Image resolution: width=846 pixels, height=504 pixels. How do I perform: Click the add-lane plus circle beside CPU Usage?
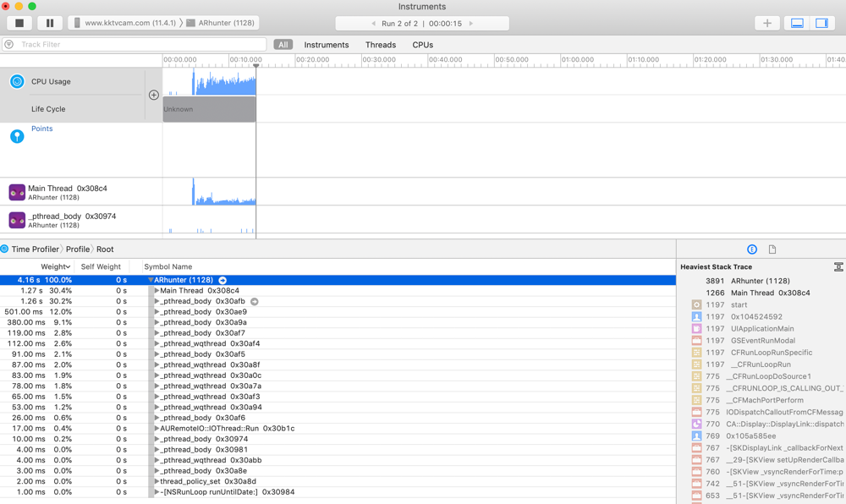pyautogui.click(x=154, y=95)
